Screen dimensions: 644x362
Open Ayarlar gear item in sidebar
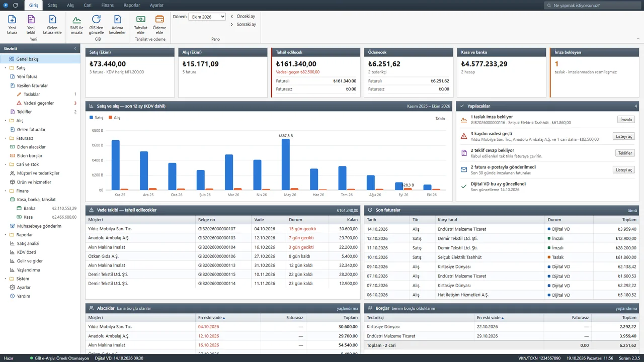pos(40,288)
